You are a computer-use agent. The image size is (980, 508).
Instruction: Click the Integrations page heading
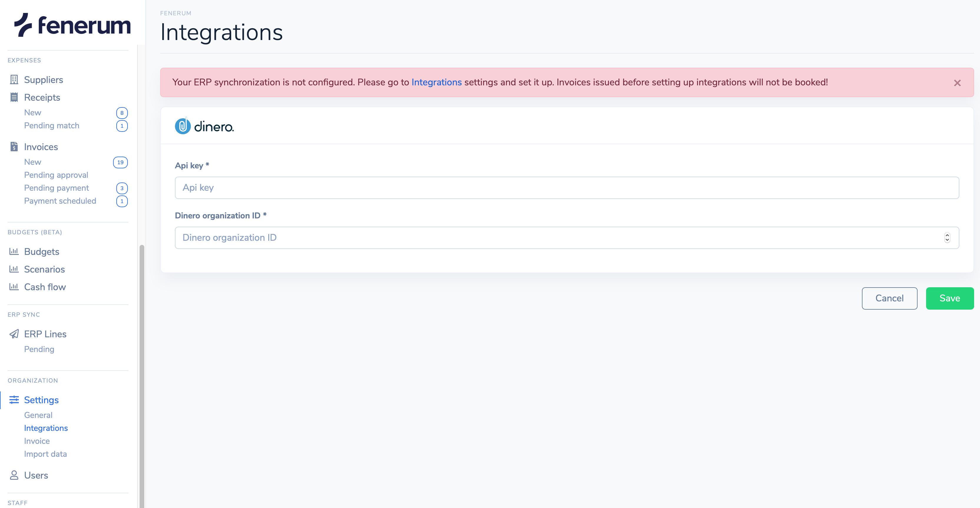[221, 32]
